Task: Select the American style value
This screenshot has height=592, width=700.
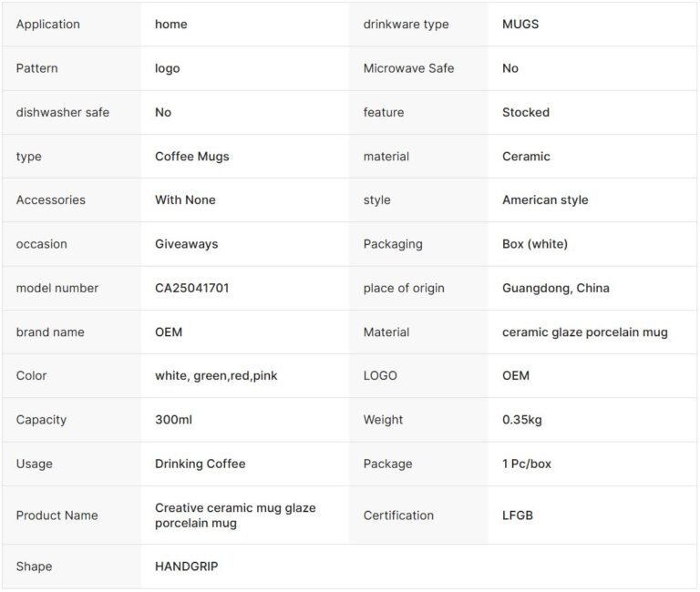Action: tap(545, 200)
